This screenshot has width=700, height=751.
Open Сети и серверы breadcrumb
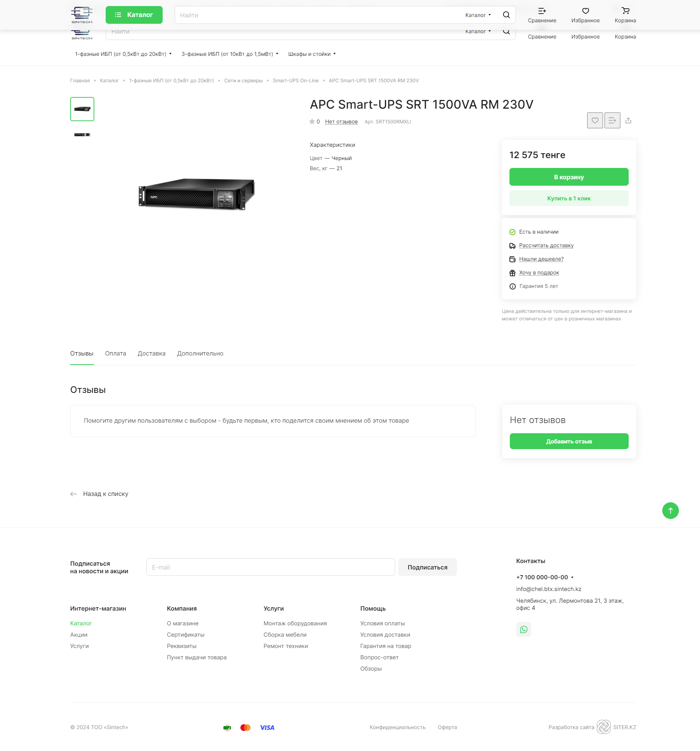(x=243, y=80)
